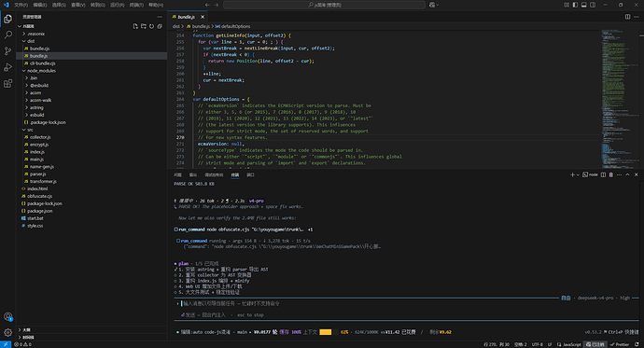Toggle Prettier in the status bar

(620, 344)
